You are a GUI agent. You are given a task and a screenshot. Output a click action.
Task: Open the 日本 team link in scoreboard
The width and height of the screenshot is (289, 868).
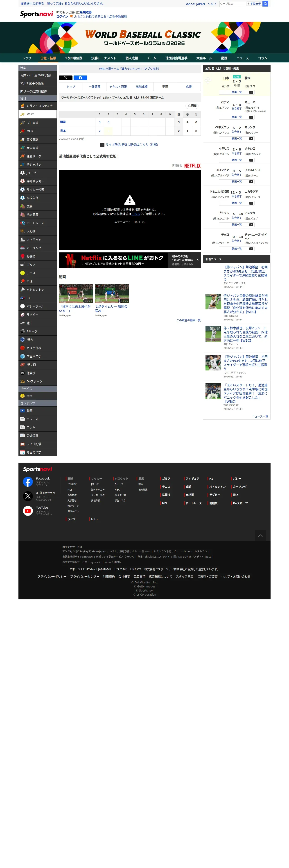(x=63, y=131)
